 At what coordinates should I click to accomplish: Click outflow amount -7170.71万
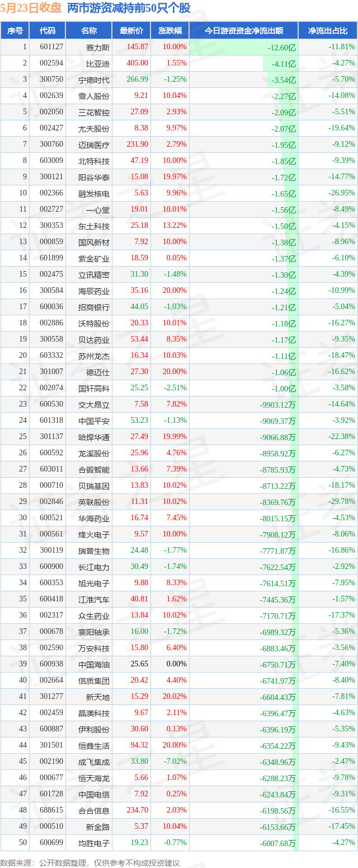[x=278, y=615]
